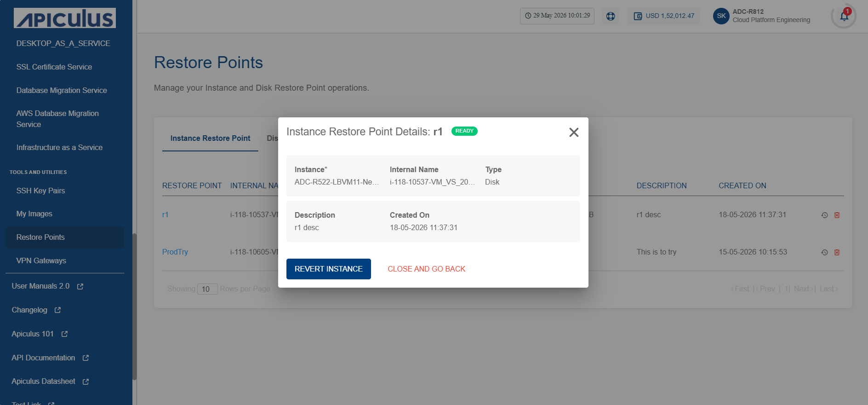Open the notifications bell
Image resolution: width=868 pixels, height=405 pixels.
pos(844,17)
